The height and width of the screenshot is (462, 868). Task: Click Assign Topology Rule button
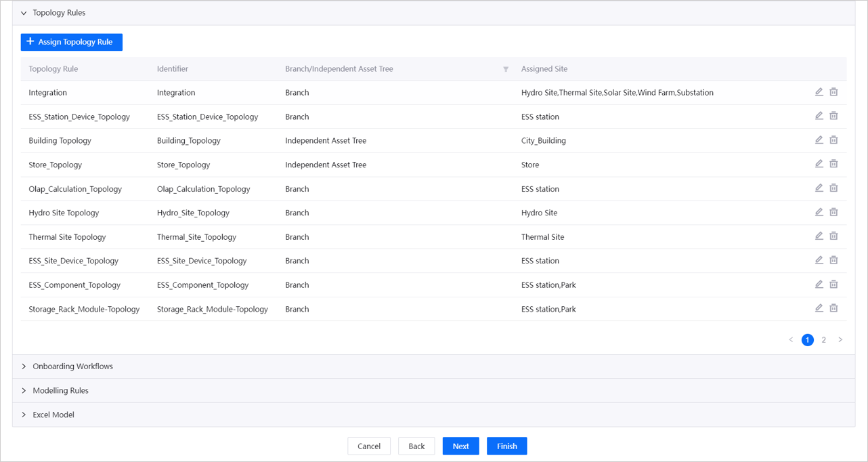tap(71, 42)
